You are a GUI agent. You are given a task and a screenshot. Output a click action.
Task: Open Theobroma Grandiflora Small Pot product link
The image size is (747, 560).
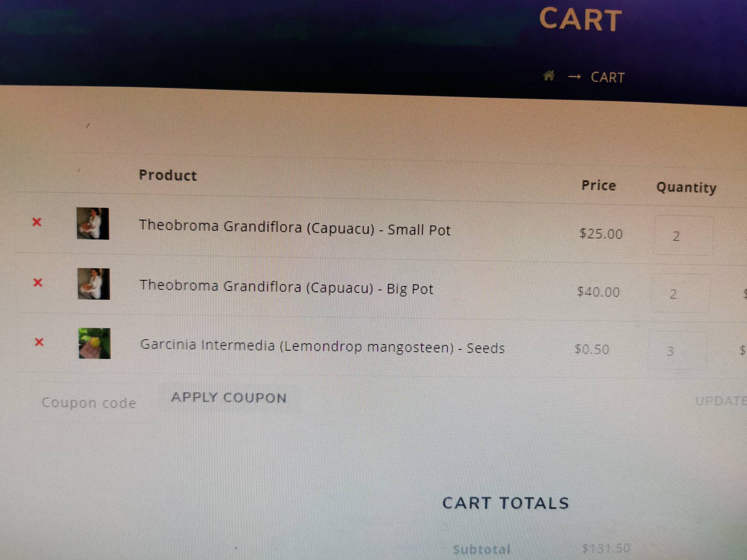(294, 228)
